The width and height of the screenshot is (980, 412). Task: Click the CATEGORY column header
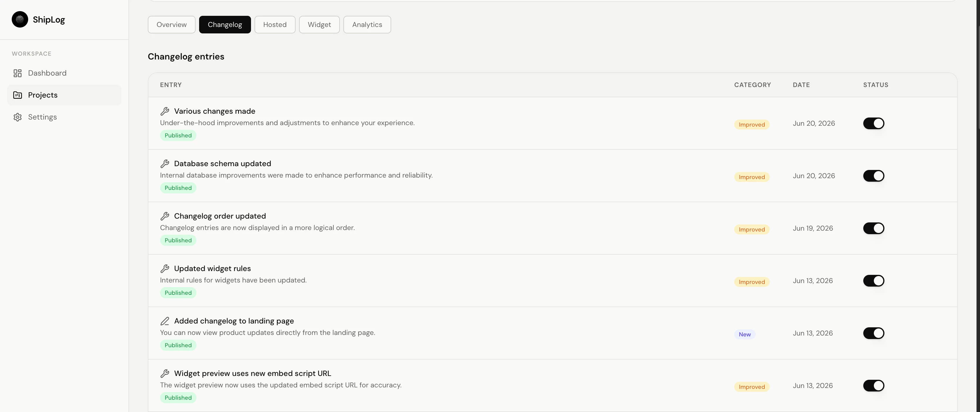752,85
